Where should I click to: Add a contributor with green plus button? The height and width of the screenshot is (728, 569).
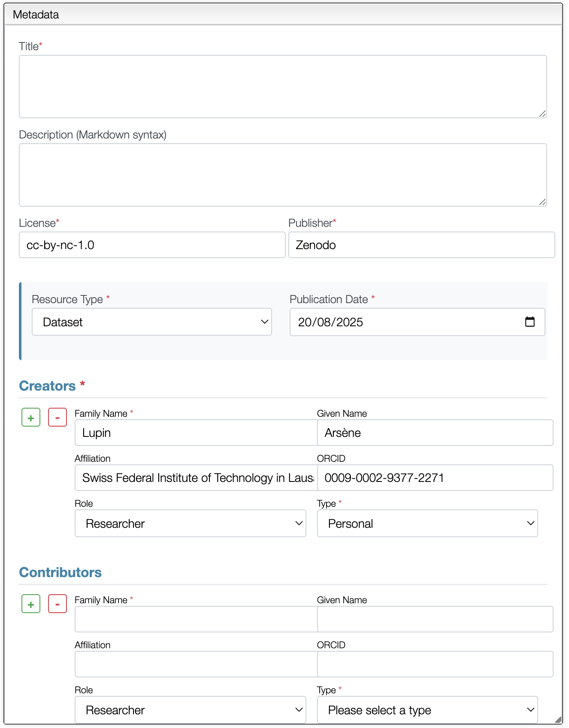coord(31,604)
